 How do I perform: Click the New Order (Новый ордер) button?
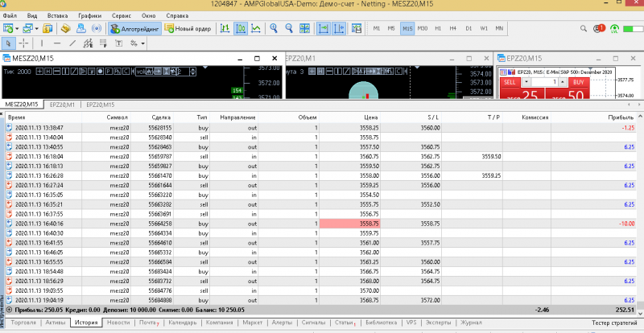tap(186, 28)
